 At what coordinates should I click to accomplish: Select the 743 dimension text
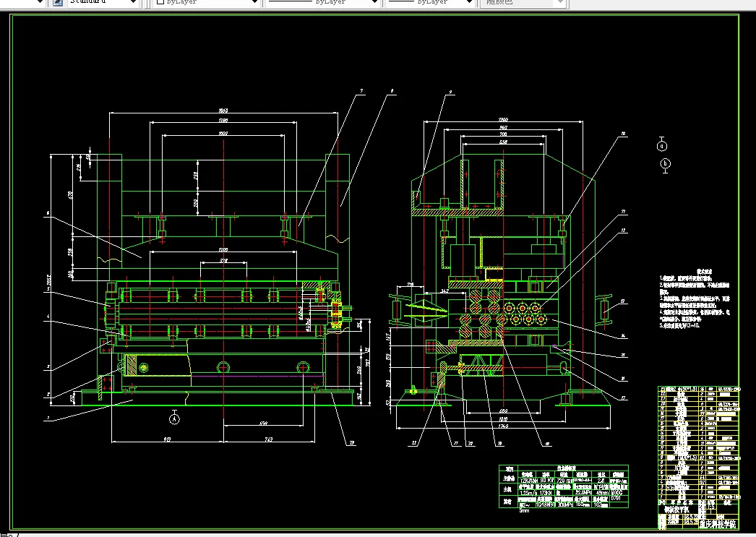tap(269, 439)
